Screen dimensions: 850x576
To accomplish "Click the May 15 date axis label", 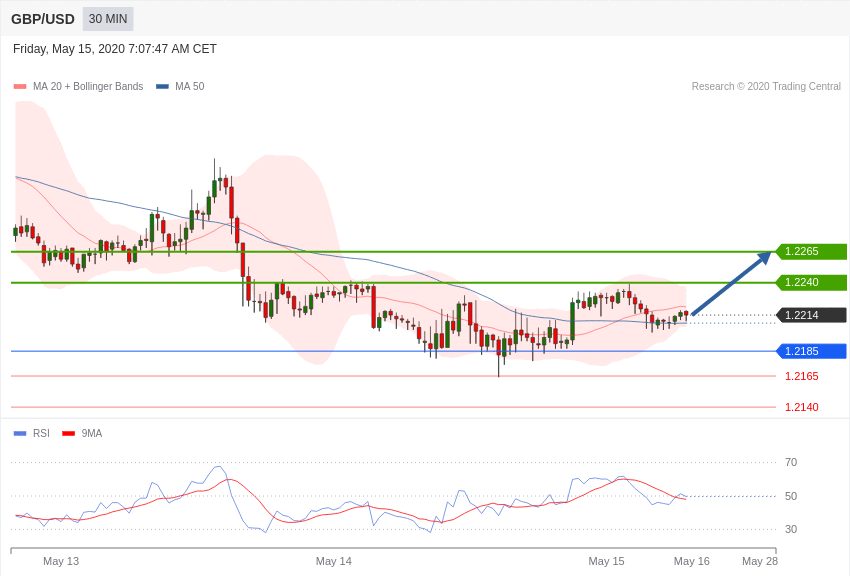I will [606, 561].
